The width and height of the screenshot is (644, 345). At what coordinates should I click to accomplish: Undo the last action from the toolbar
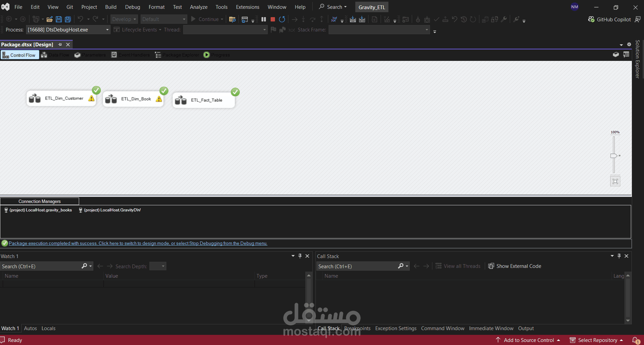(x=80, y=19)
